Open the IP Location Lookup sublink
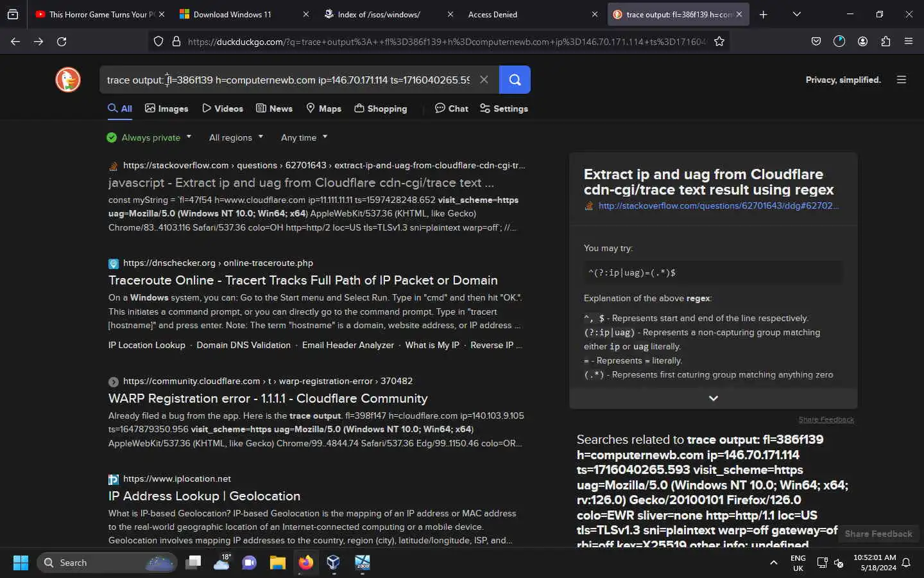 click(146, 346)
